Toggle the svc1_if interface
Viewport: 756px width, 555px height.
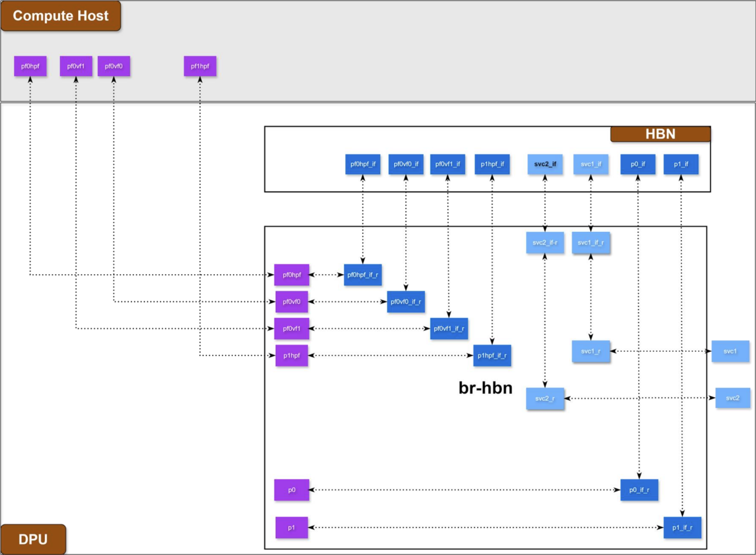pyautogui.click(x=591, y=164)
